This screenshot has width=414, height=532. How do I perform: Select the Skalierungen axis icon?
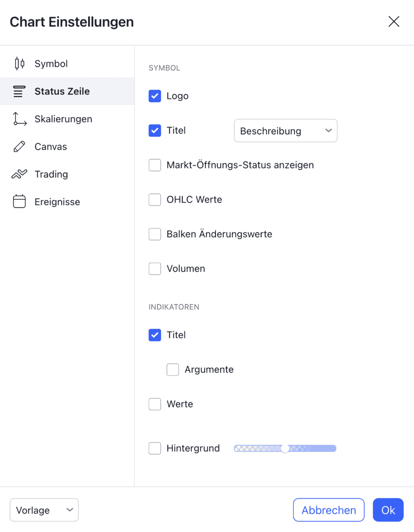[20, 119]
